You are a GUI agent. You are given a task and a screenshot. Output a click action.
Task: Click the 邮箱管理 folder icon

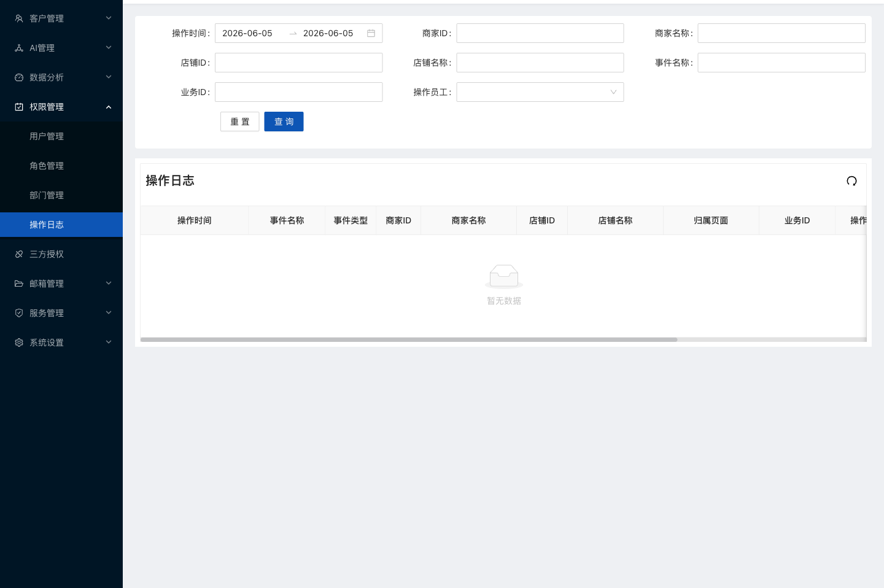pyautogui.click(x=19, y=284)
